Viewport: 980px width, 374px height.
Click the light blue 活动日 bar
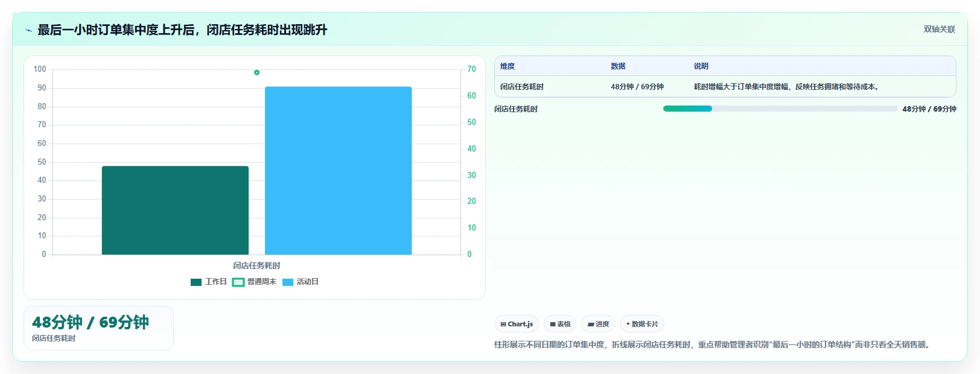tap(338, 171)
